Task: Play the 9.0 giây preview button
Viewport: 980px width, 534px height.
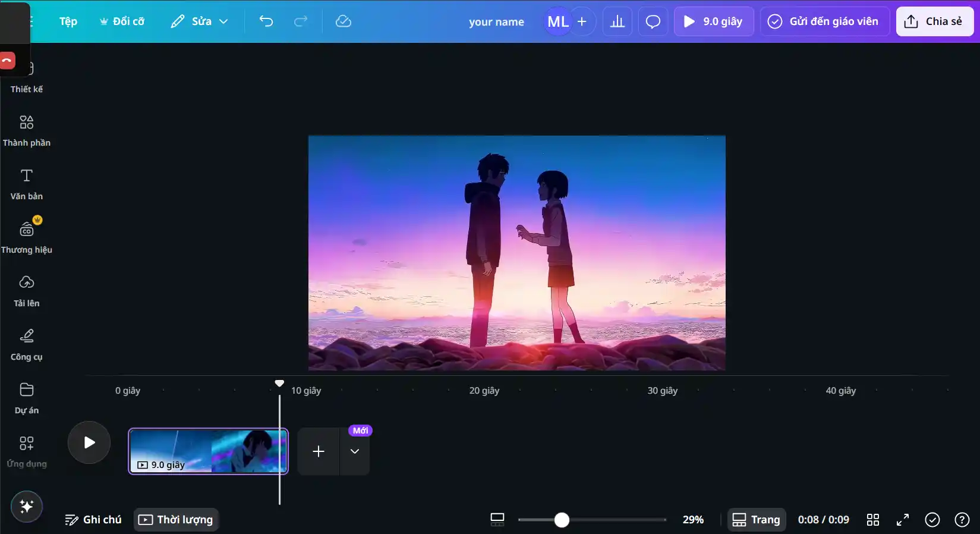Action: [714, 21]
